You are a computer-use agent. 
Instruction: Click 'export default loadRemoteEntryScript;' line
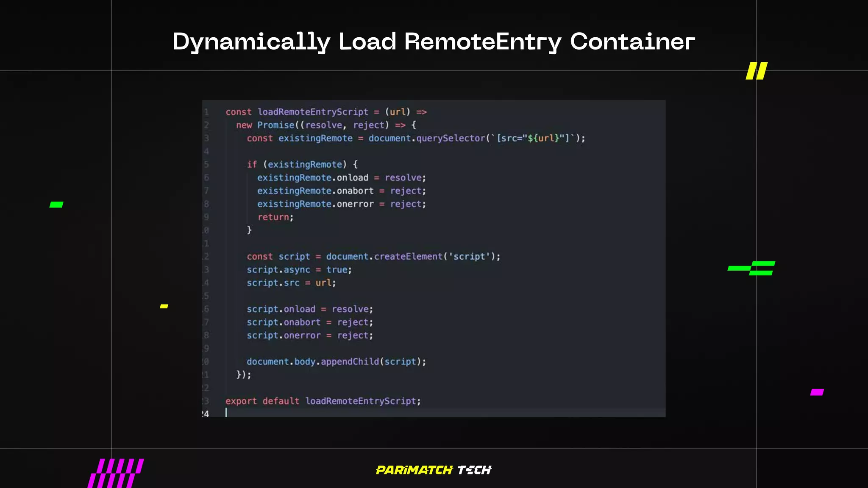coord(323,401)
